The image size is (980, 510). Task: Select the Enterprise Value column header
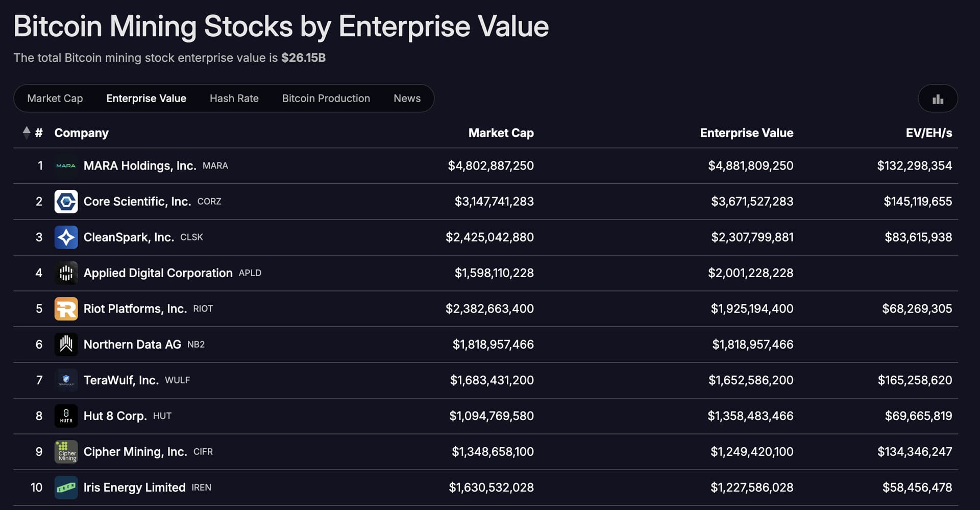tap(747, 133)
